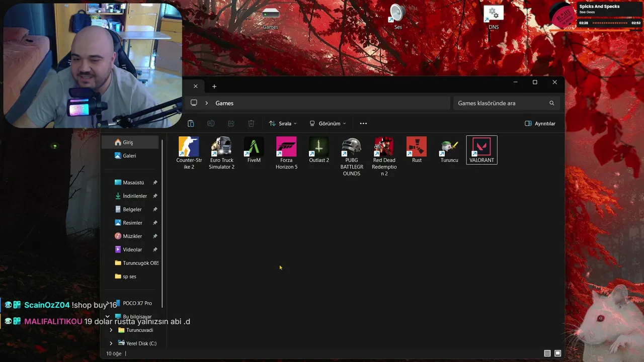644x362 pixels.
Task: Unpin Masaüstü from quick access
Action: tap(155, 183)
